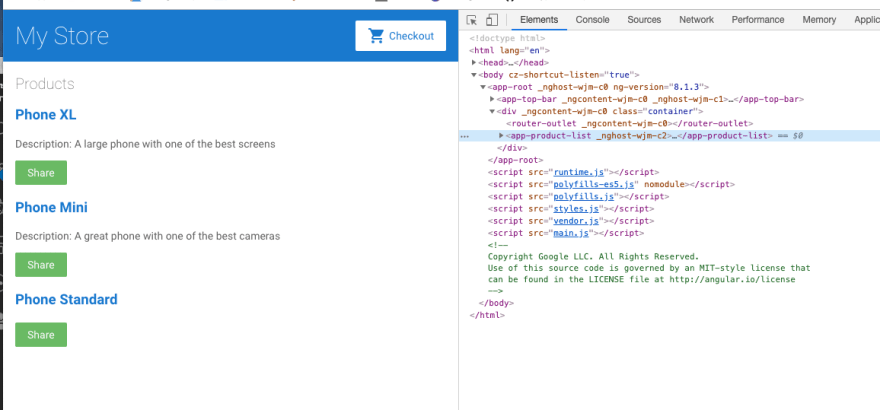Screen dimensions: 880x410
Task: Collapse the div container element node
Action: pyautogui.click(x=492, y=112)
